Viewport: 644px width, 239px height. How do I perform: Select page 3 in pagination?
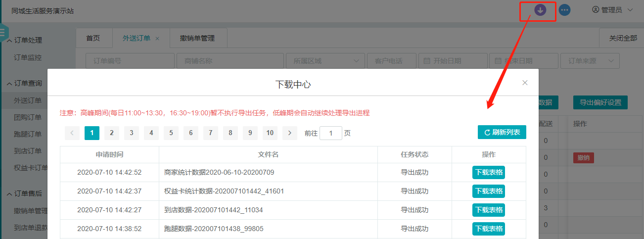point(132,133)
